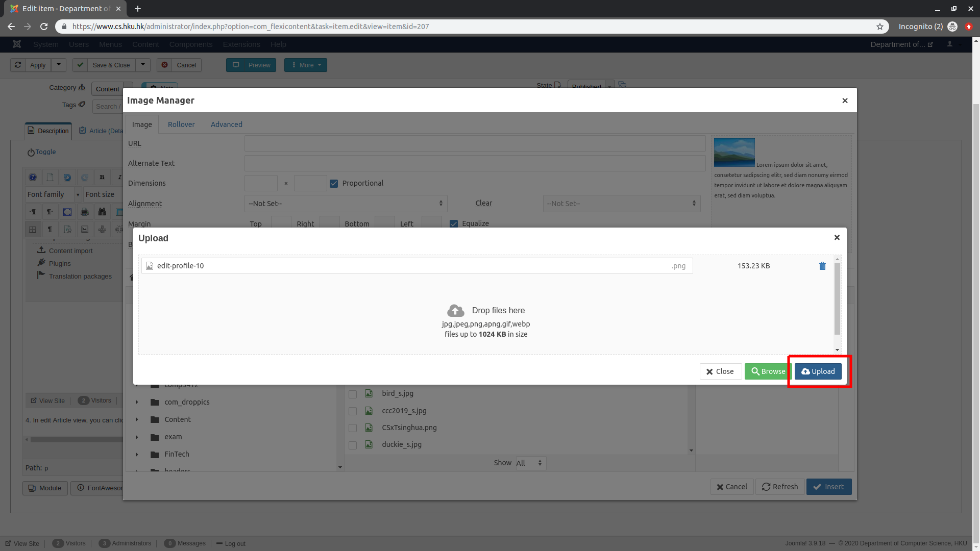Toggle editor fullscreen icon
The width and height of the screenshot is (980, 551).
coord(67,212)
